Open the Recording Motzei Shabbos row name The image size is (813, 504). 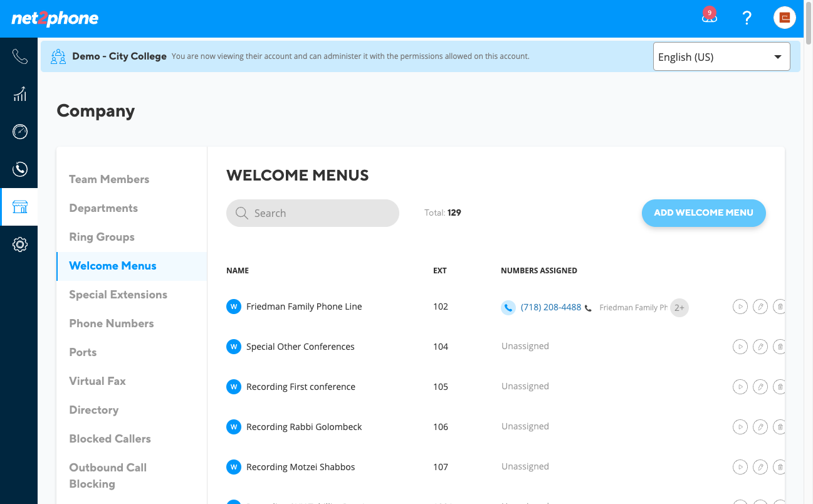click(x=301, y=467)
